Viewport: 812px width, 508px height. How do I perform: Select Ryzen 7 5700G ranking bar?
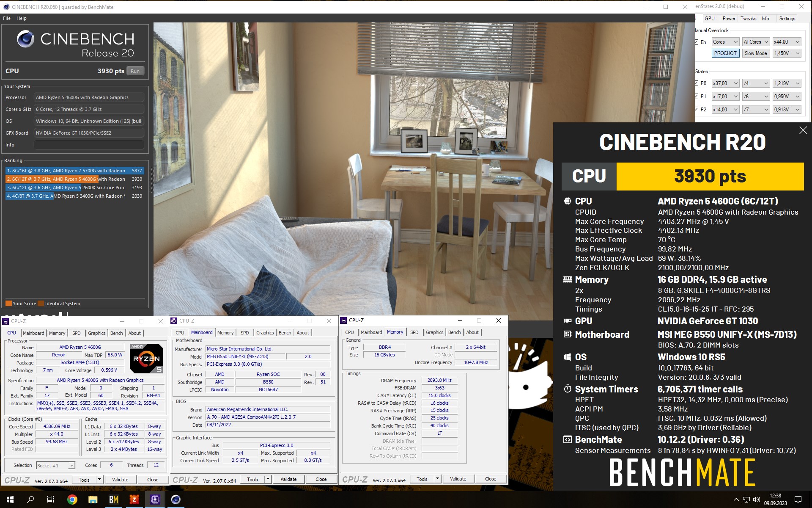[74, 171]
